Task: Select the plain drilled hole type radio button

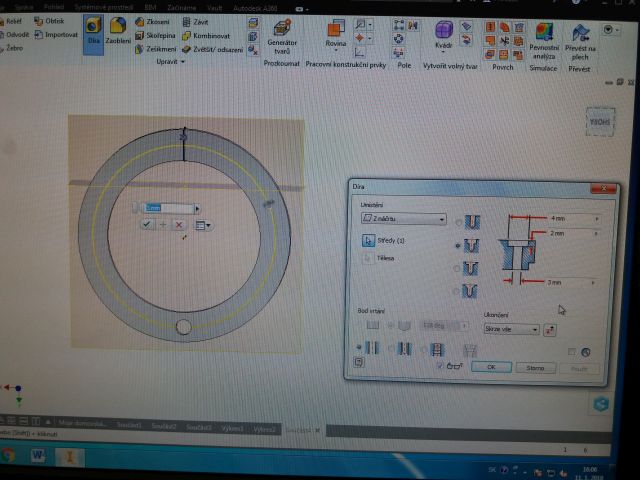Action: click(x=458, y=221)
